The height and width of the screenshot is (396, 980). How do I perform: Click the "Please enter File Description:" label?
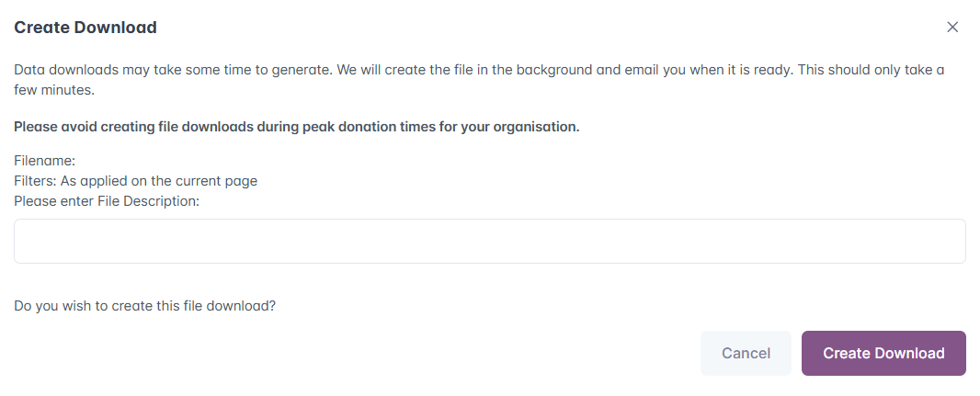coord(107,200)
